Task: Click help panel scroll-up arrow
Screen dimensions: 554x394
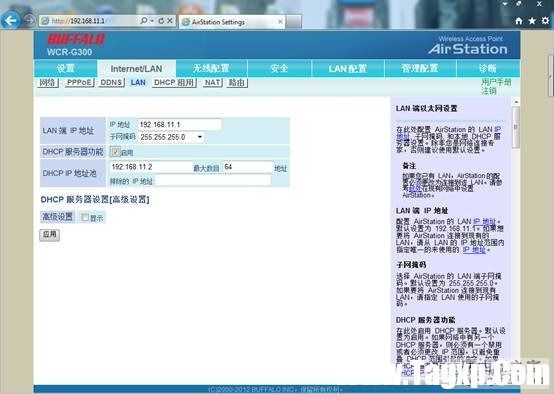Action: click(x=516, y=102)
